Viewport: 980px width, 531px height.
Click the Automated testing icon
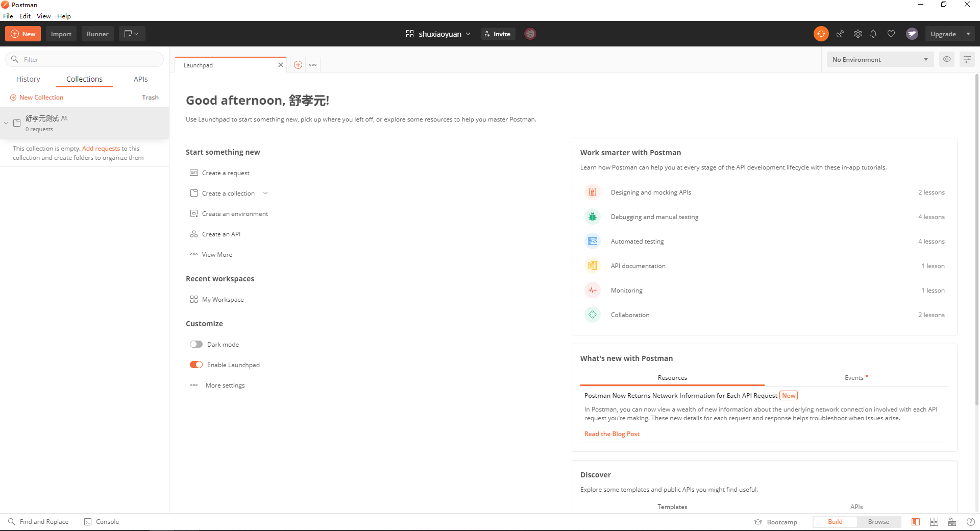(x=593, y=242)
